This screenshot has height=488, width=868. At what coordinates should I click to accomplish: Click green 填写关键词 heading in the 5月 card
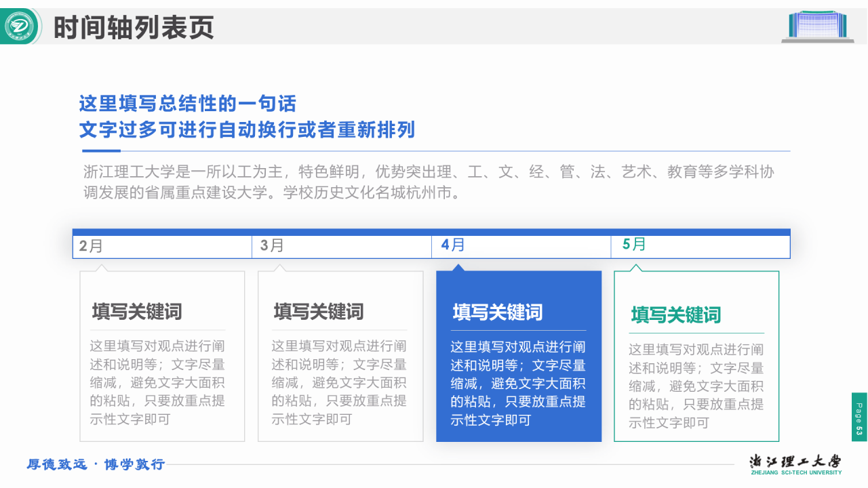pyautogui.click(x=676, y=315)
